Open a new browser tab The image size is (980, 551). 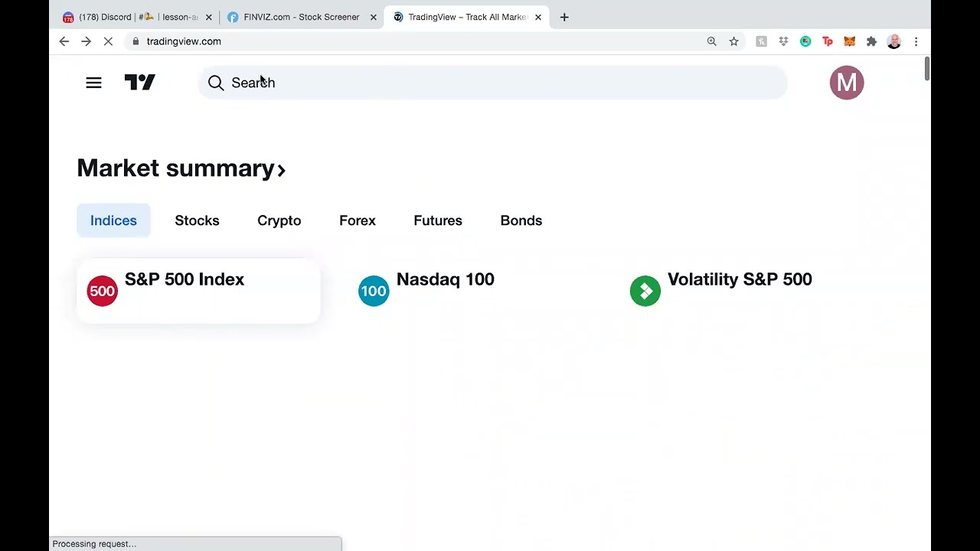pos(564,17)
